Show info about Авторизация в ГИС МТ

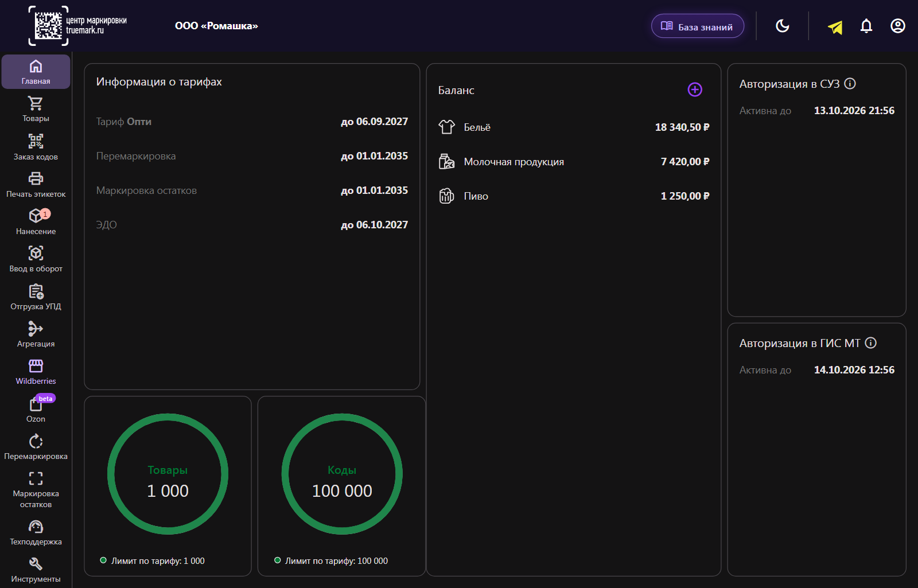click(871, 343)
